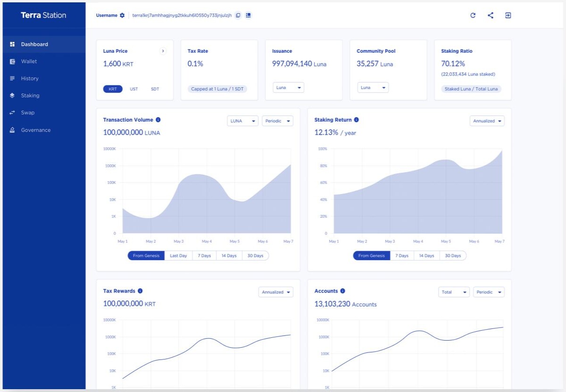This screenshot has height=392, width=566.
Task: Select 14 Days in Staking Return
Action: 427,255
